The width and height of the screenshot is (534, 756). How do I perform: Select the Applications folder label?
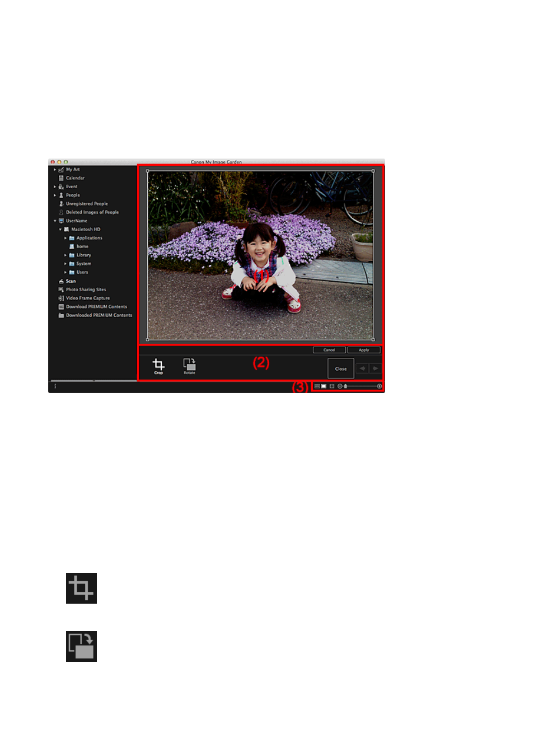[x=90, y=238]
